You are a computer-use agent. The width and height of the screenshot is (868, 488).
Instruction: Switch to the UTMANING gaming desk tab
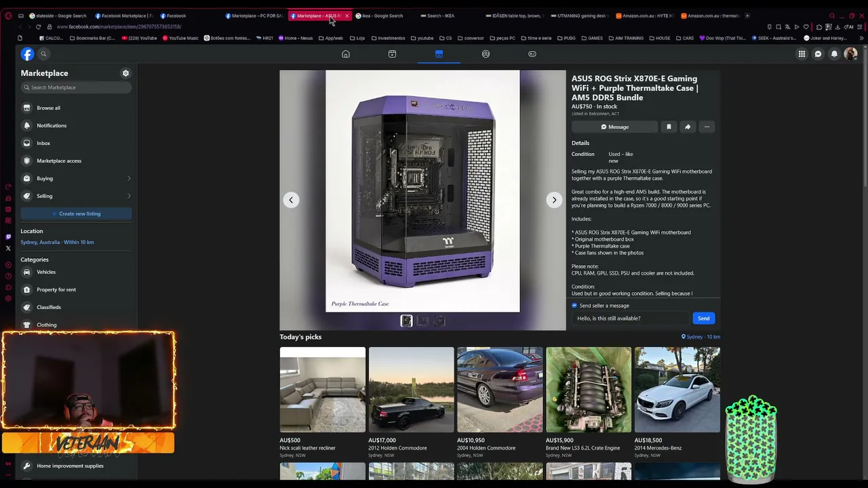click(580, 16)
